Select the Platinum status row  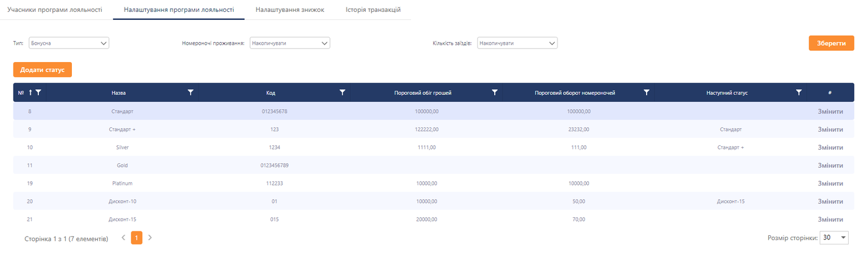122,184
